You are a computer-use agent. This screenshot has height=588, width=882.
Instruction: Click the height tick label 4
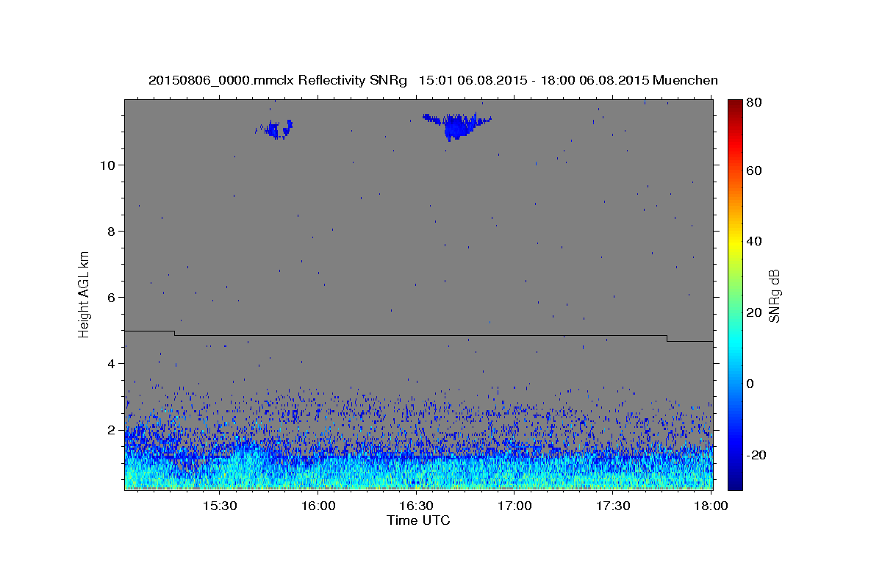[112, 364]
